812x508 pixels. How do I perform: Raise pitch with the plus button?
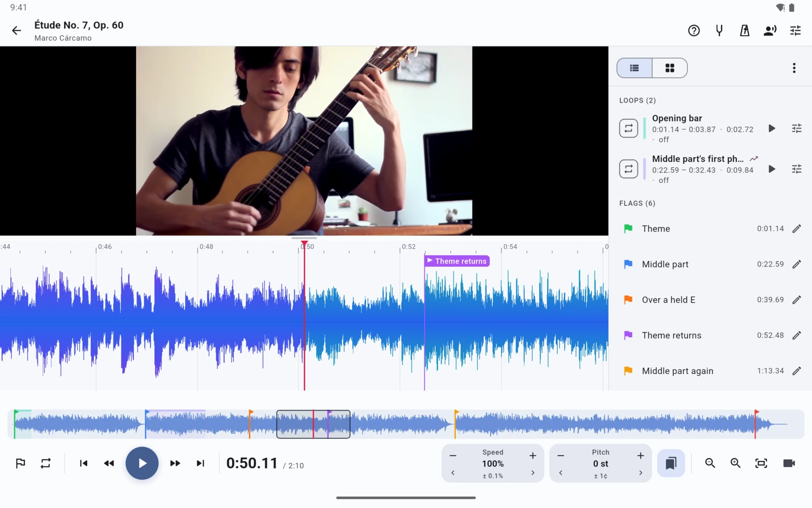640,456
